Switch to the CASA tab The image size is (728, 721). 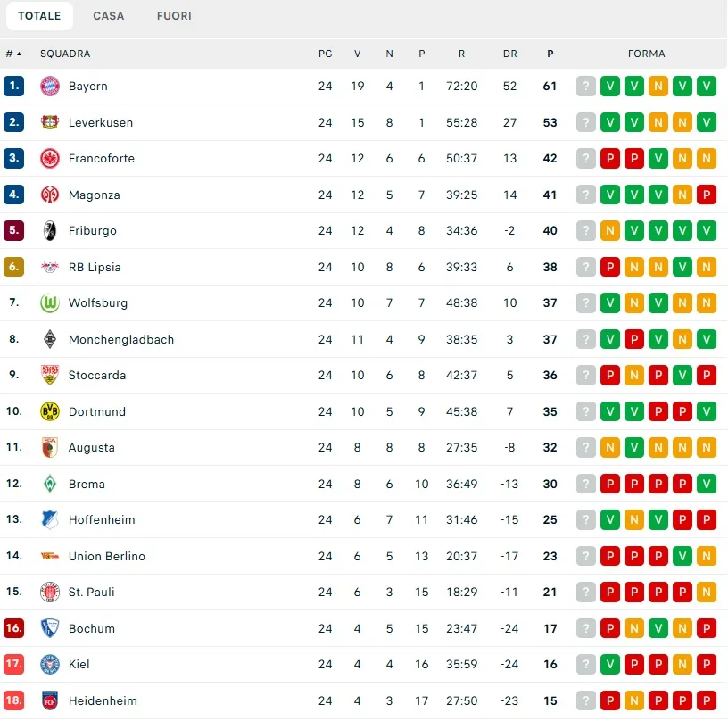coord(109,16)
